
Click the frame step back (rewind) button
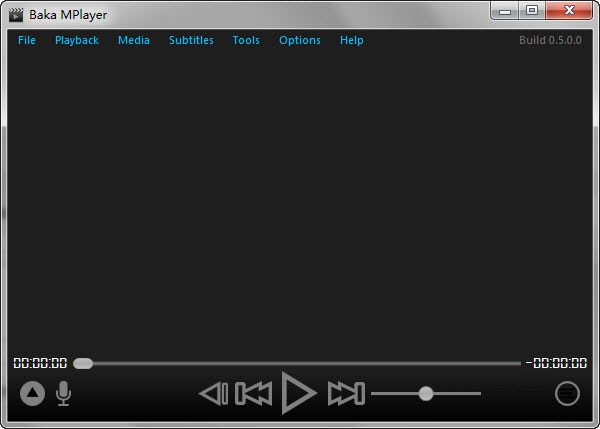(x=214, y=393)
